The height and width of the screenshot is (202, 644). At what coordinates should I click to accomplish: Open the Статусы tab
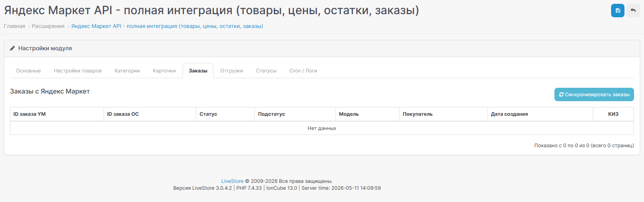coord(266,71)
